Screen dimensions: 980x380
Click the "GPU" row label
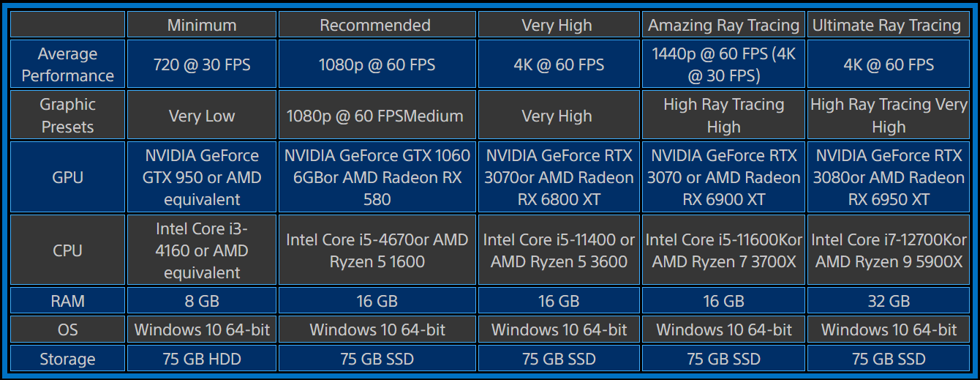(x=67, y=177)
